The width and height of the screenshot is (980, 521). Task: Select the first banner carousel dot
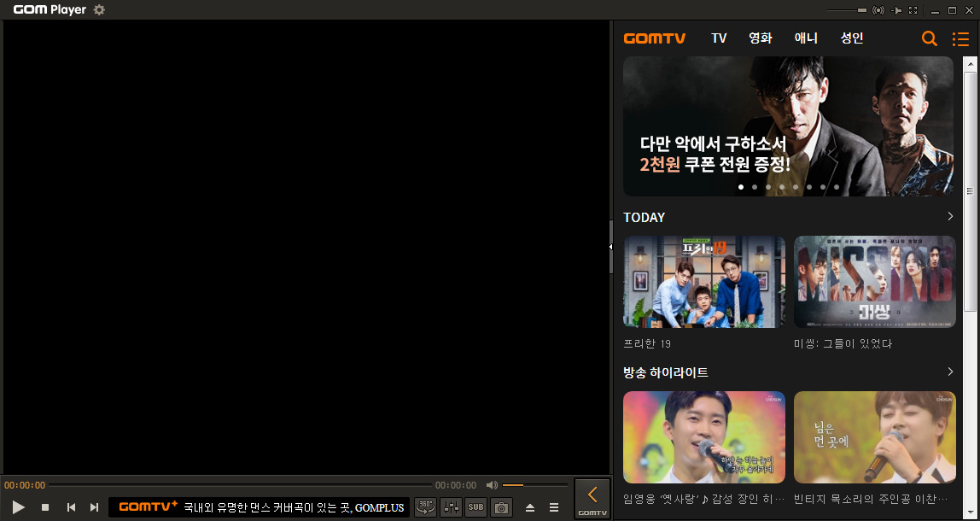tap(741, 187)
